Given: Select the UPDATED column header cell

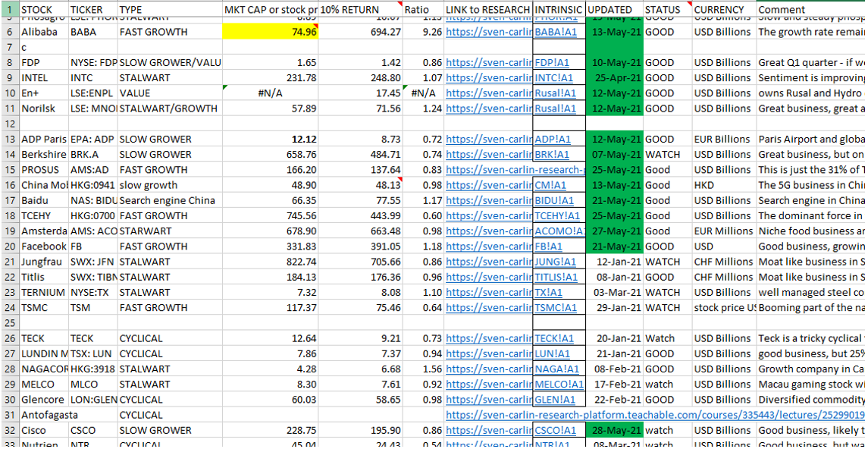Looking at the screenshot, I should [615, 9].
